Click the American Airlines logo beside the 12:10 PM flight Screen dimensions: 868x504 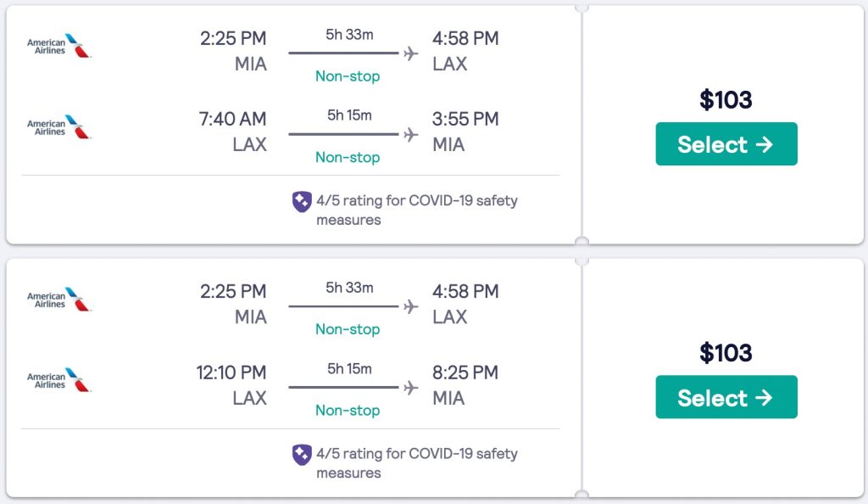click(58, 381)
